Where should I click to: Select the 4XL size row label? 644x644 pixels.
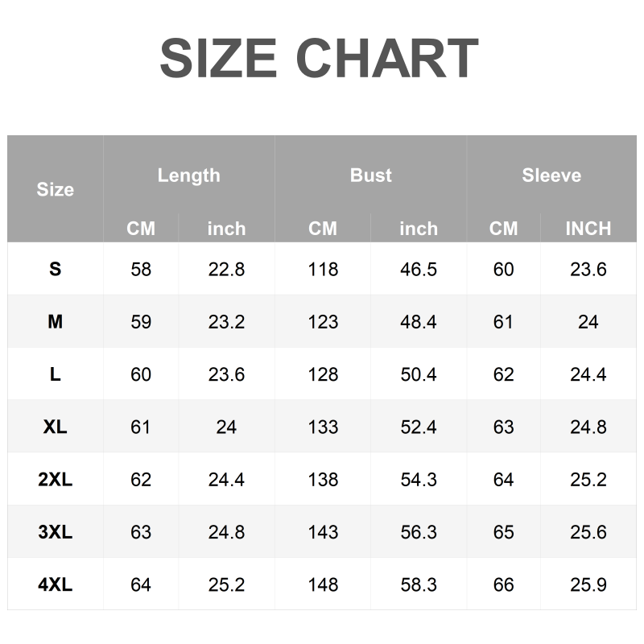point(55,585)
